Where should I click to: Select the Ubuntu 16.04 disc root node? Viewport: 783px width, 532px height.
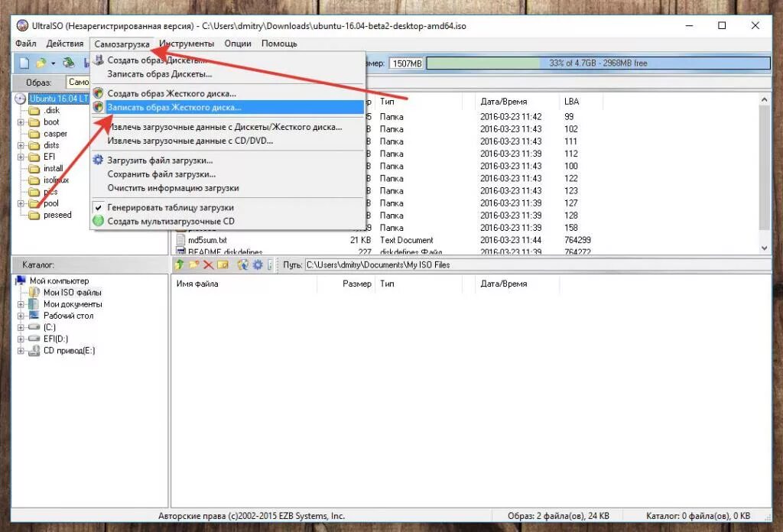pos(58,99)
